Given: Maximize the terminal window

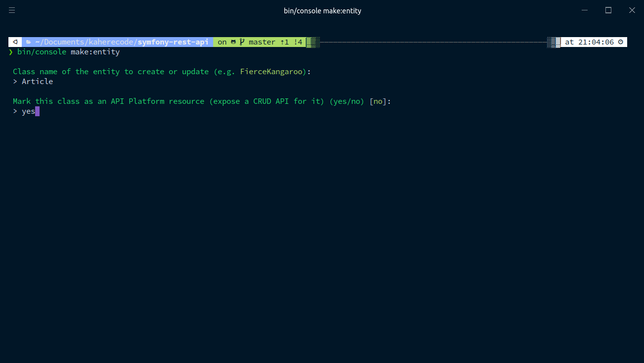Looking at the screenshot, I should coord(608,10).
